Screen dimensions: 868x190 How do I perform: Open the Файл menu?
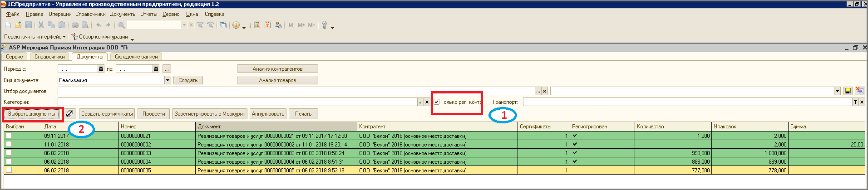click(x=12, y=14)
